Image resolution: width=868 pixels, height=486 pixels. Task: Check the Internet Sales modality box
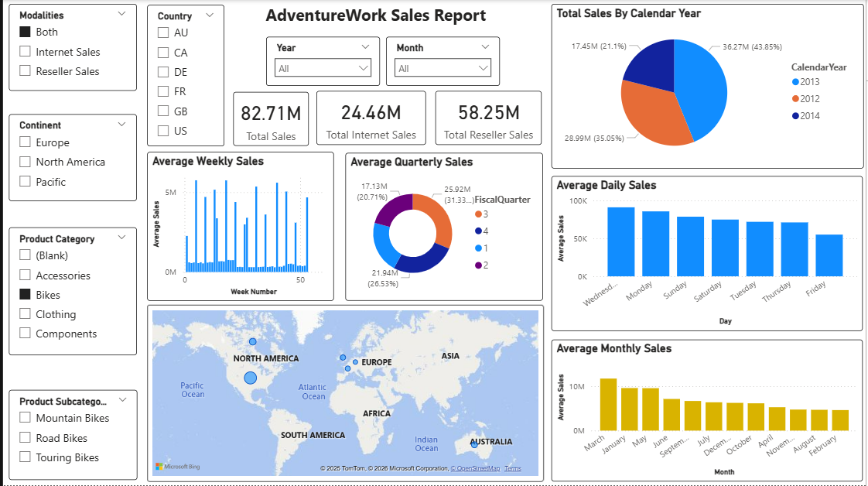coord(25,52)
